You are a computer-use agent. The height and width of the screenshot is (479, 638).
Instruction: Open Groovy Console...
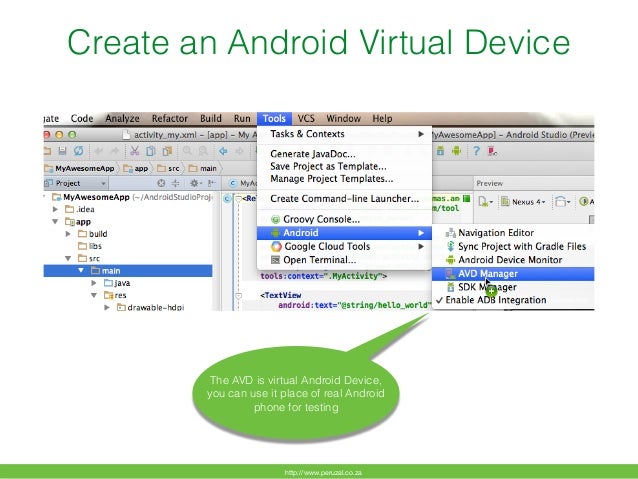coord(344,219)
